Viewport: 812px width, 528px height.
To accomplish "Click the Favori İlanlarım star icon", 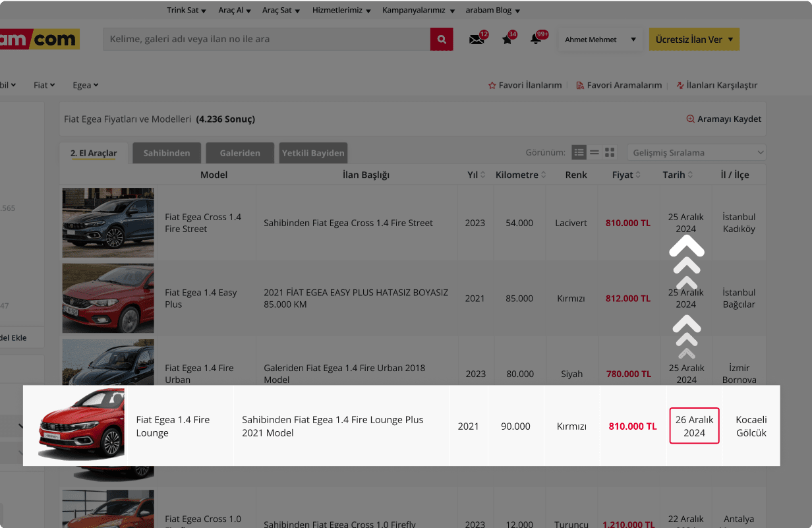I will (x=492, y=85).
